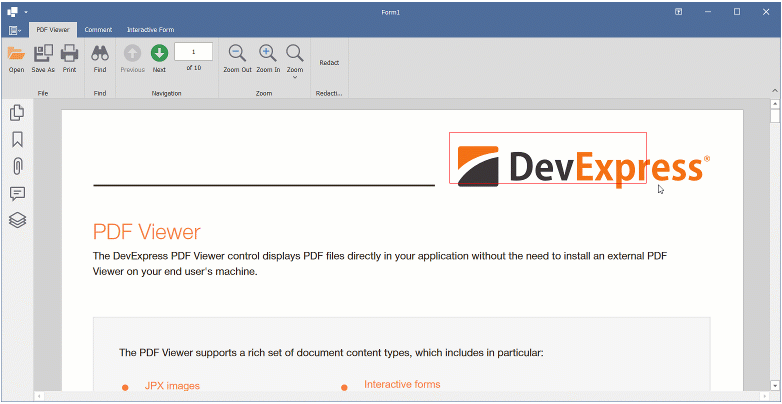Show the comments panel in sidebar
This screenshot has width=782, height=404.
click(17, 193)
